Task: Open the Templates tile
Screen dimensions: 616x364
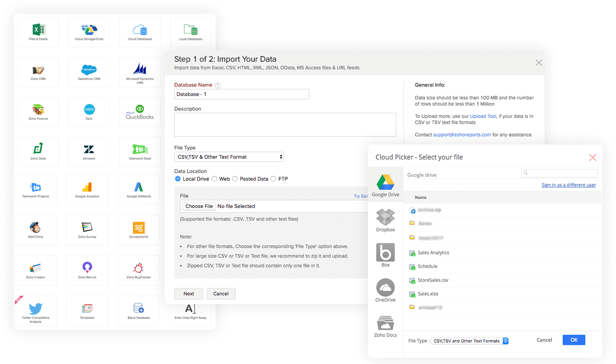Action: tap(87, 311)
